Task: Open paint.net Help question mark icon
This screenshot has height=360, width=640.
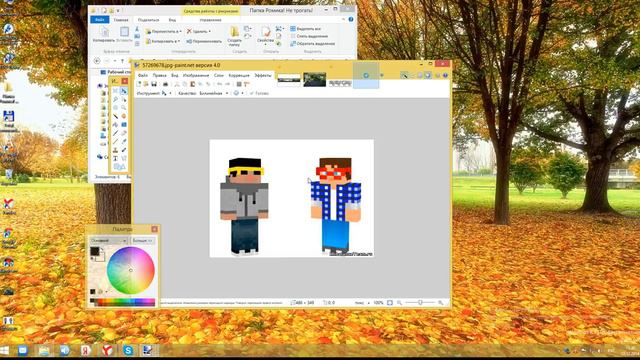Action: 445,76
